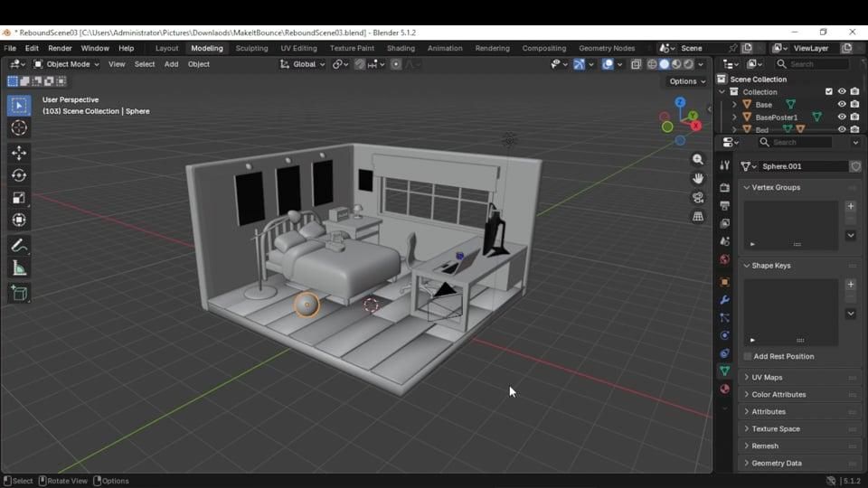Toggle visibility of Collection in outliner
The height and width of the screenshot is (488, 868).
842,91
